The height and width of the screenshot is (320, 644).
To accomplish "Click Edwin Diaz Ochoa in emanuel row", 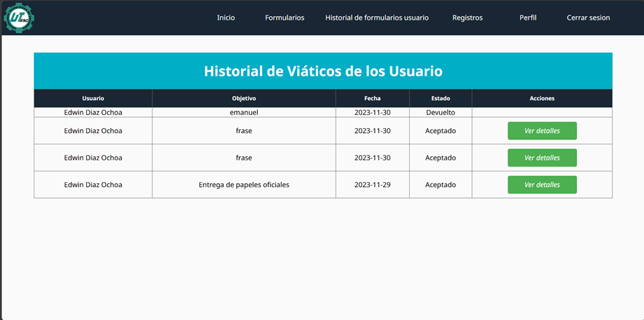I will click(x=93, y=112).
